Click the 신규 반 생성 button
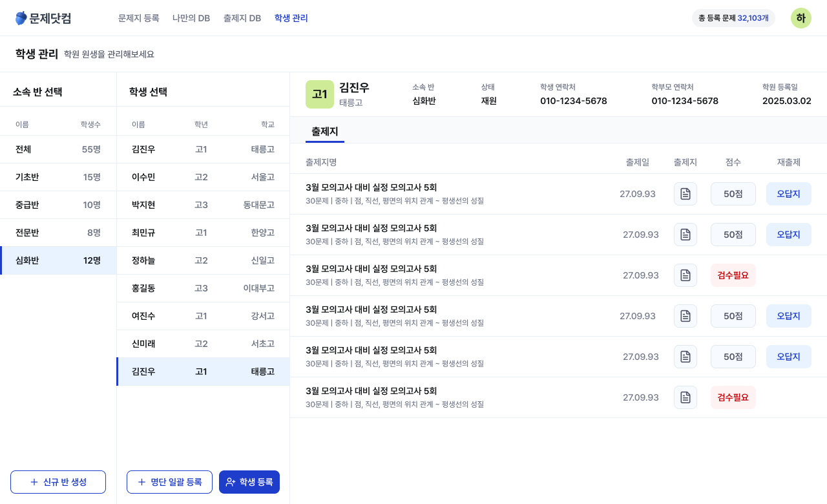 pyautogui.click(x=58, y=482)
